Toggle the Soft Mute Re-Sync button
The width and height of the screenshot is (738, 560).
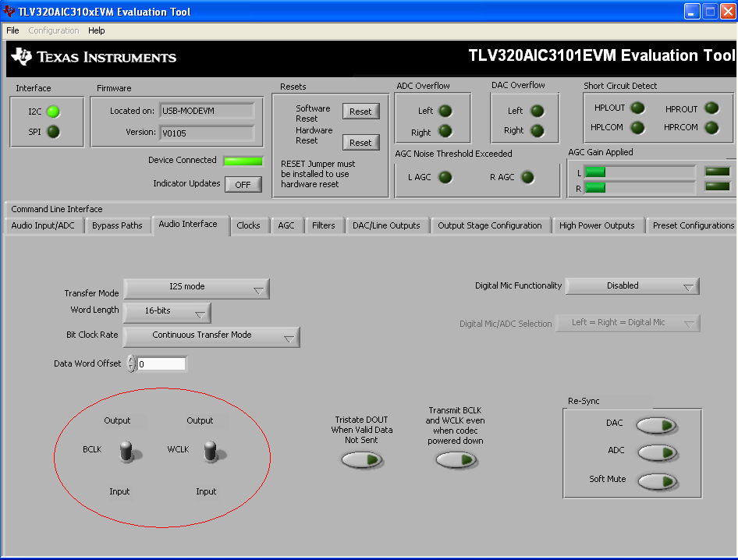coord(658,481)
